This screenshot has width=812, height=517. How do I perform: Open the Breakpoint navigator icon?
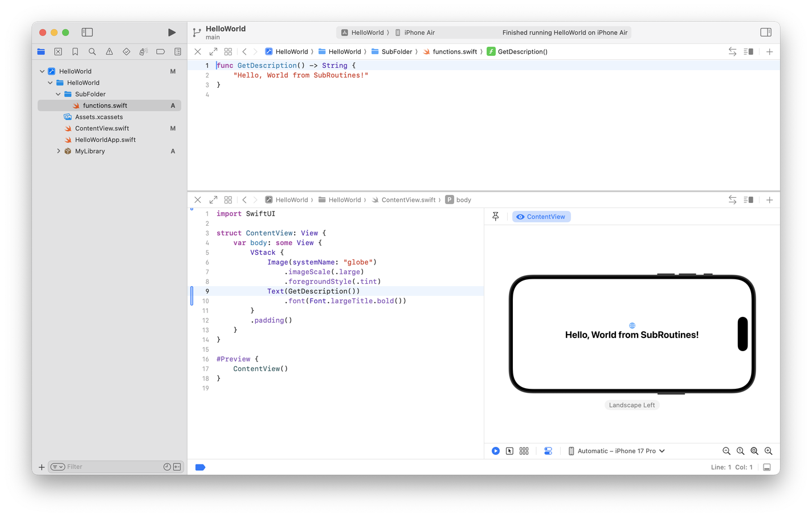[161, 52]
